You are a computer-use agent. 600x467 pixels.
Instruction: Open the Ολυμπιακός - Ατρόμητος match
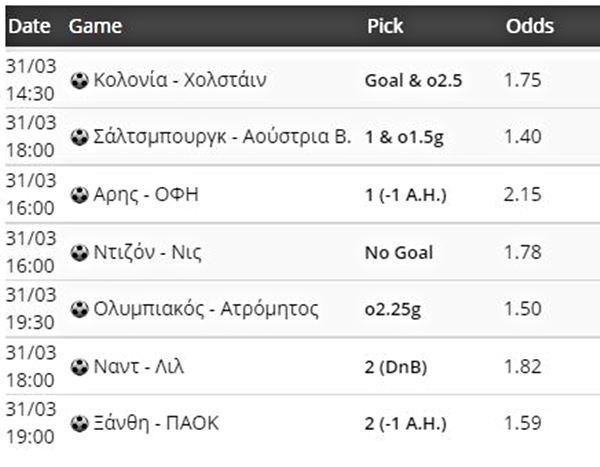pyautogui.click(x=206, y=309)
